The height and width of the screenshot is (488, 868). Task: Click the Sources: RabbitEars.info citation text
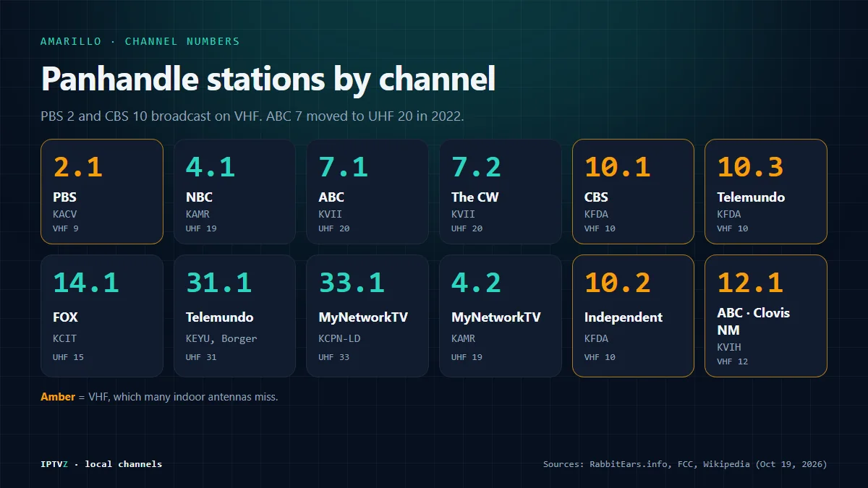[685, 463]
